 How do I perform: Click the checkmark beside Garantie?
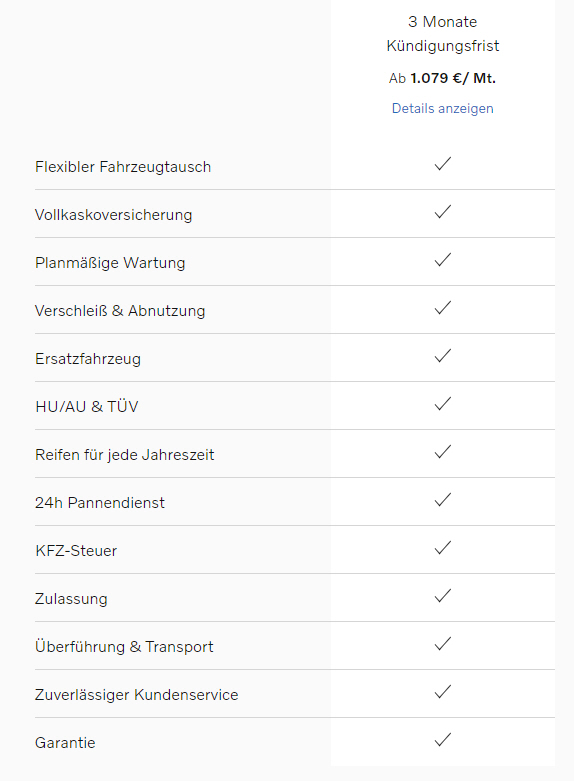click(442, 740)
